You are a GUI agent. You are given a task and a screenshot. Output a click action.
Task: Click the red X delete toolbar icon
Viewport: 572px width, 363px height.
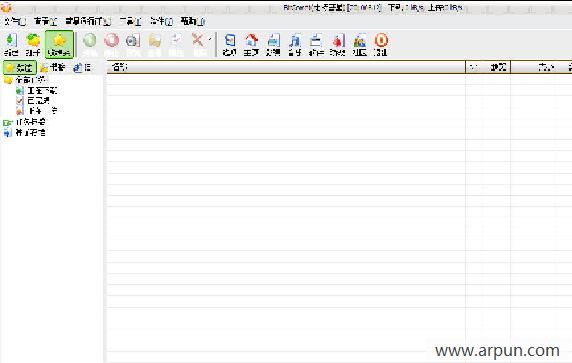198,44
